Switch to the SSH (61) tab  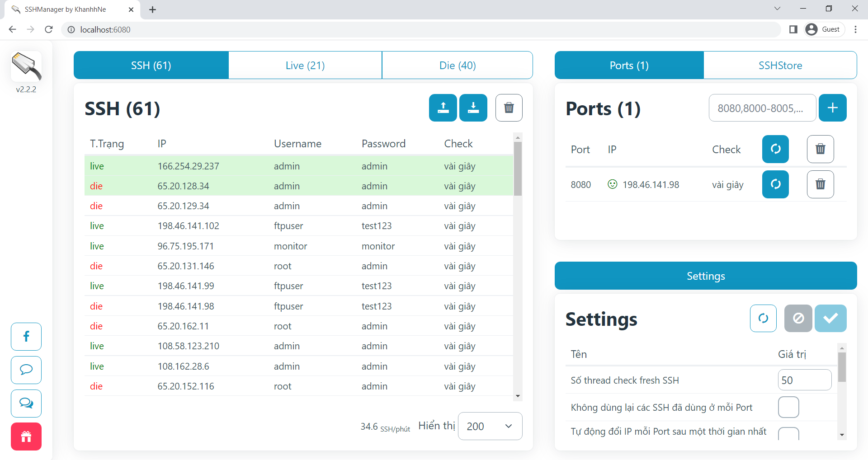(151, 65)
